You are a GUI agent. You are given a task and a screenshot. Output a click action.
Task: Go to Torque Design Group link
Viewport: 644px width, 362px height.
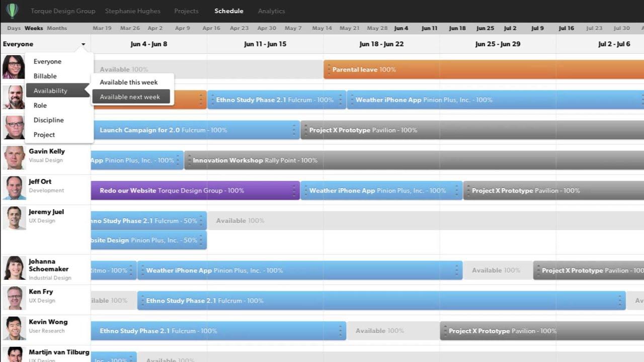[63, 11]
